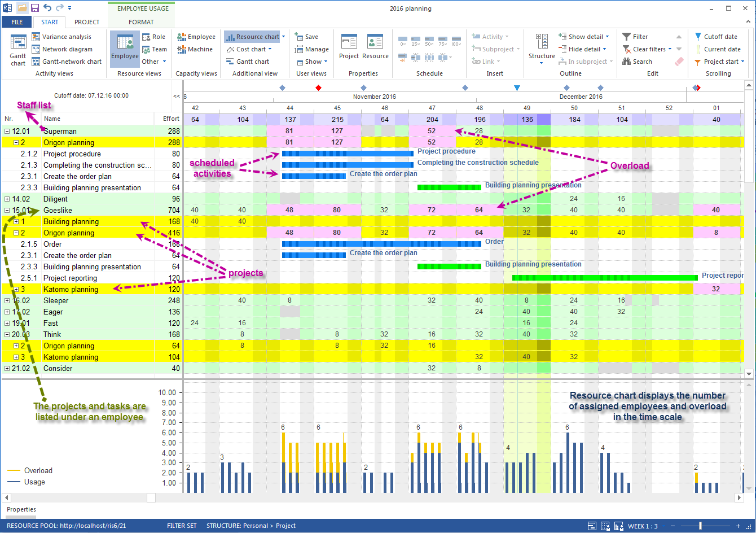
Task: Select Variance analysis view
Action: pos(61,37)
